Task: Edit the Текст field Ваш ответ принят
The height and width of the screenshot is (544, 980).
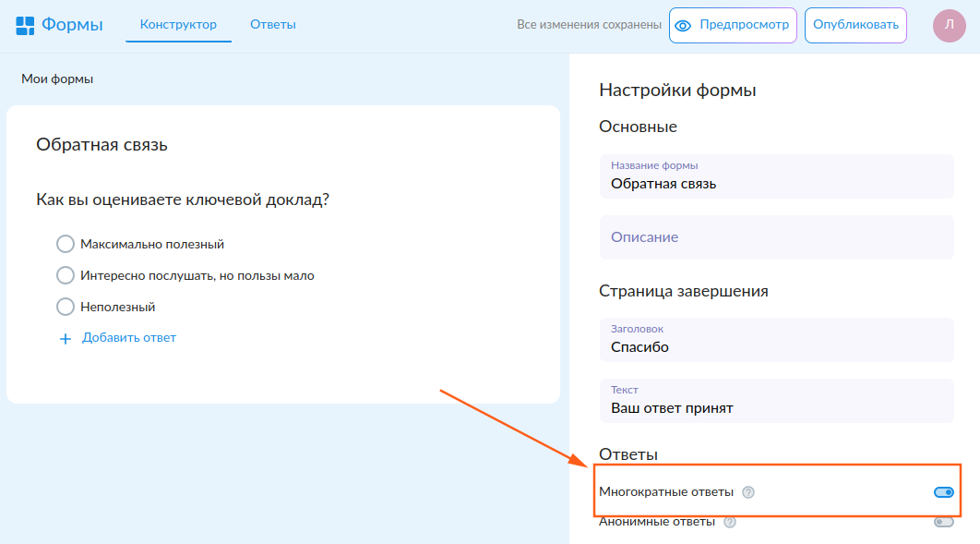Action: 776,401
